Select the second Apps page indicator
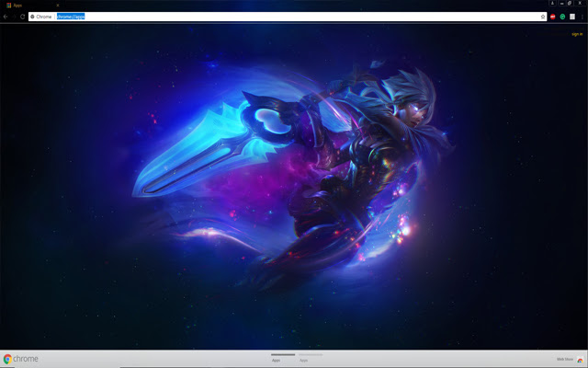 point(311,357)
